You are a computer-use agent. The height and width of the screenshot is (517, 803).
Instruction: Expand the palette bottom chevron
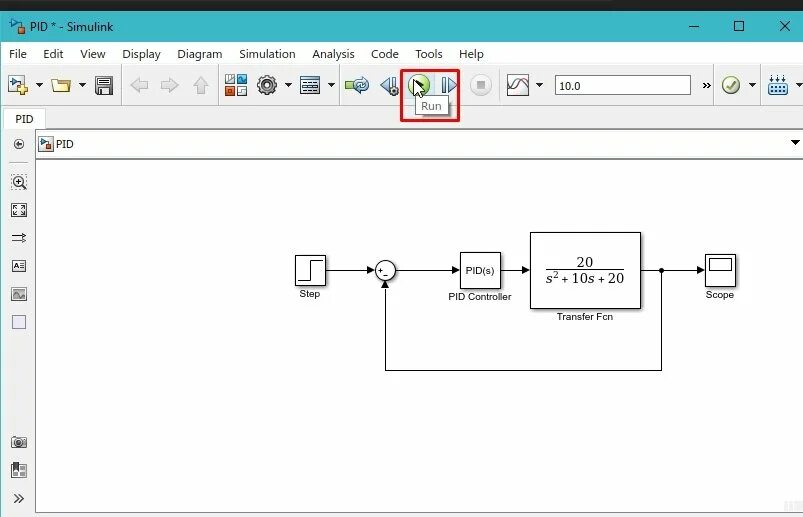pyautogui.click(x=19, y=499)
